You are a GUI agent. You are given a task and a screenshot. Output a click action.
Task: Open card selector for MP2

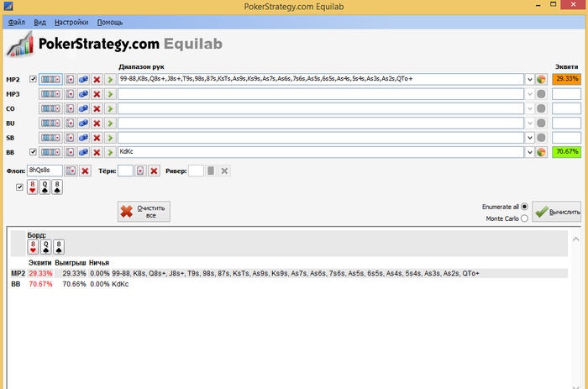click(70, 80)
